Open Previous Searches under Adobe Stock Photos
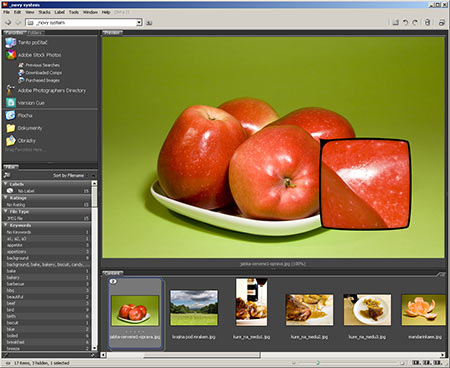450x368 pixels. point(39,65)
